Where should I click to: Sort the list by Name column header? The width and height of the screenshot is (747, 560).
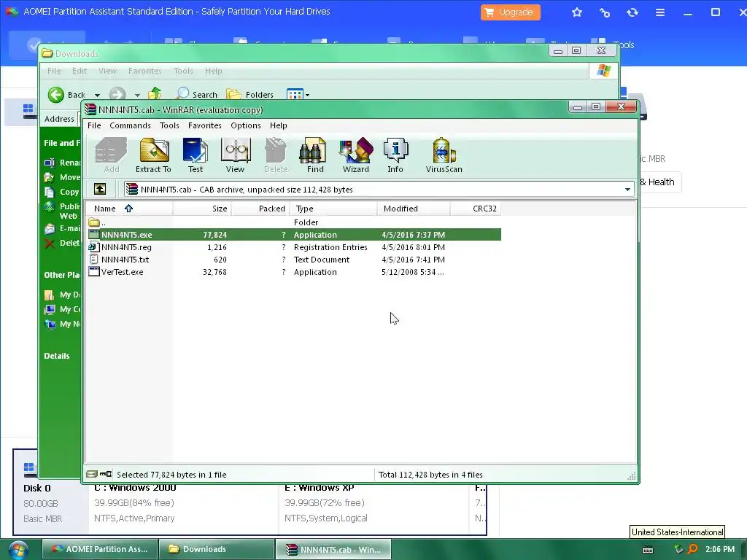pos(128,209)
